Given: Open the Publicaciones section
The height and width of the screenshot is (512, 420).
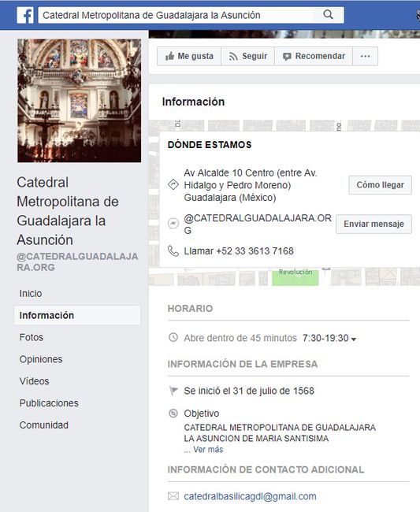Looking at the screenshot, I should (49, 403).
